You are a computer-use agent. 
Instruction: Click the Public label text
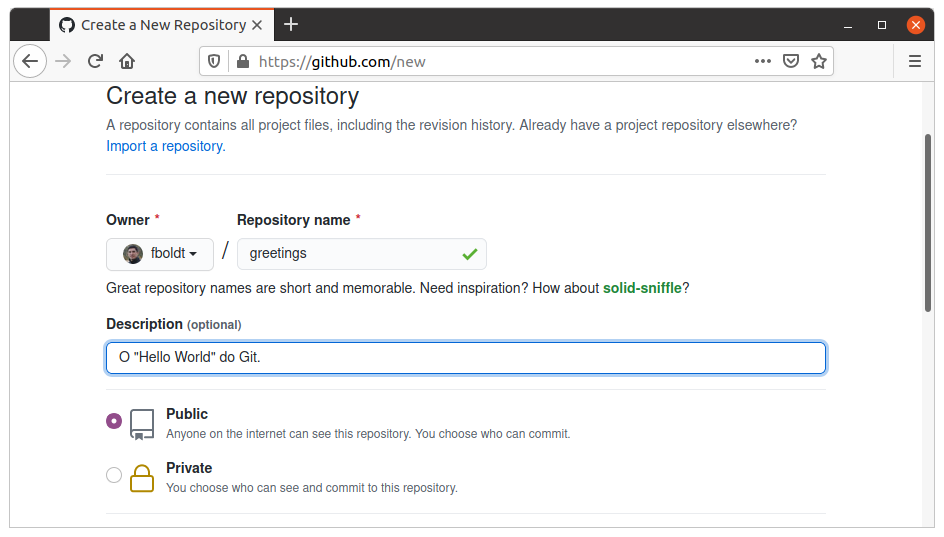pyautogui.click(x=187, y=414)
